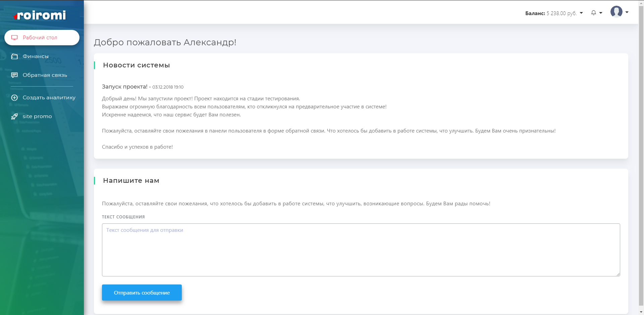Open the notifications dropdown arrow
The image size is (644, 315).
601,13
